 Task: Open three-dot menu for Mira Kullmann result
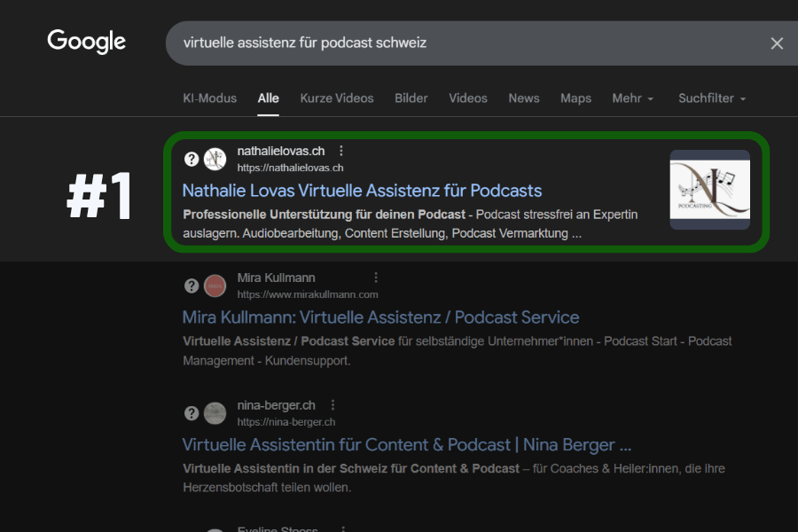(x=376, y=278)
